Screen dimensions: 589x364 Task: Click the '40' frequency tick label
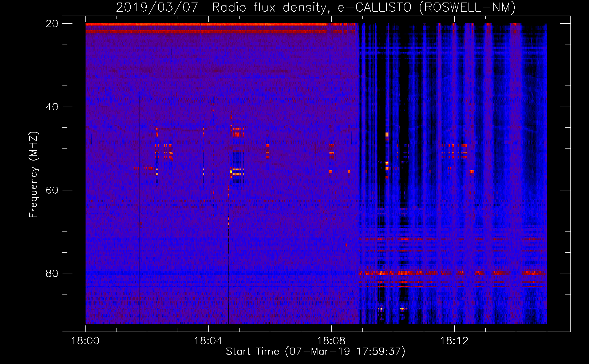click(52, 107)
